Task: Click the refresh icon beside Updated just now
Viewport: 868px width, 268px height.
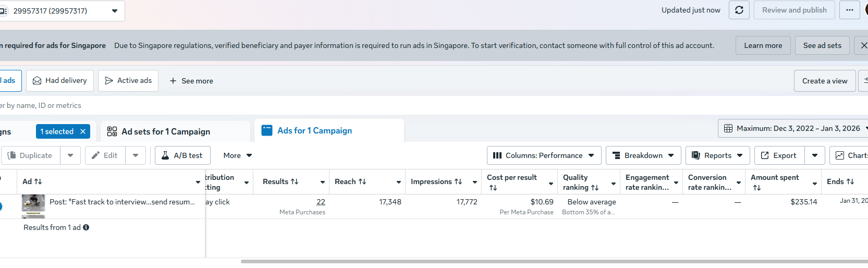Action: coord(739,10)
